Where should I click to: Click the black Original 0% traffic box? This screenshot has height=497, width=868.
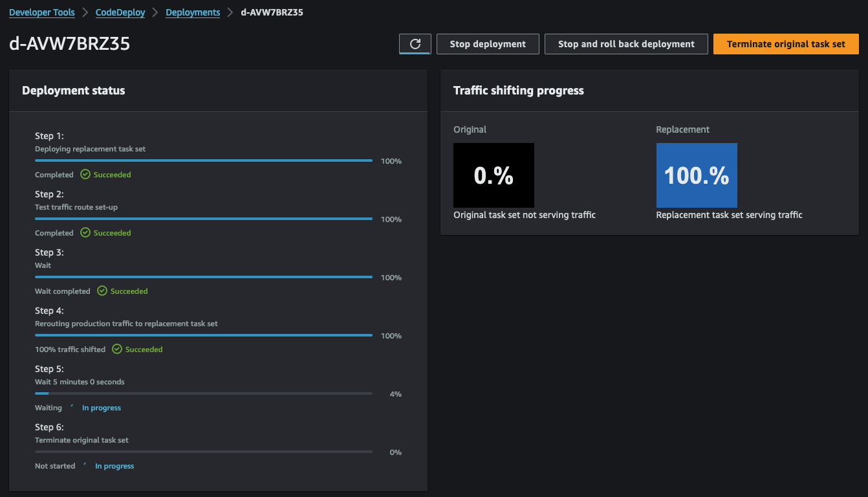[x=494, y=175]
